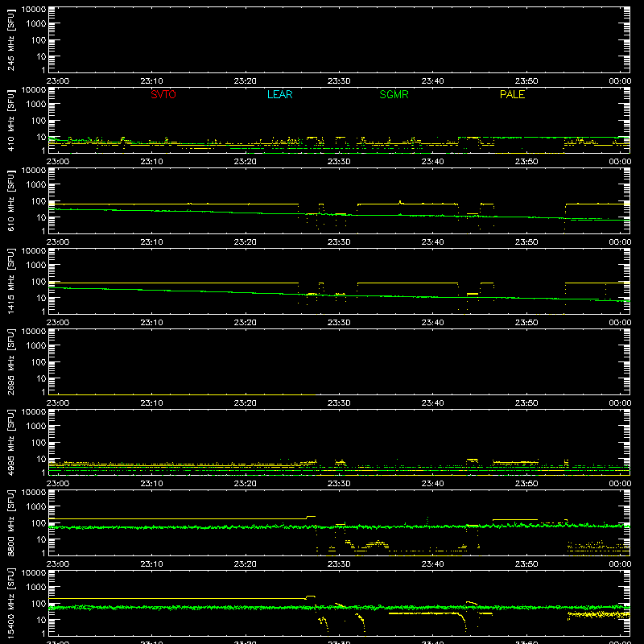Viewport: 644px width, 644px height.
Task: Click the green SGMR station label
Action: pos(394,94)
